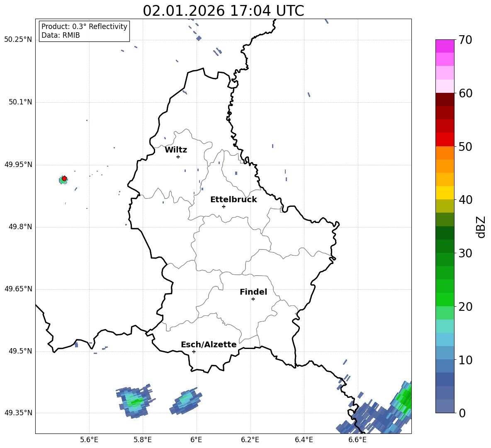Click the Esch/Alzette station cross marker
Image resolution: width=491 pixels, height=448 pixels.
[x=194, y=351]
